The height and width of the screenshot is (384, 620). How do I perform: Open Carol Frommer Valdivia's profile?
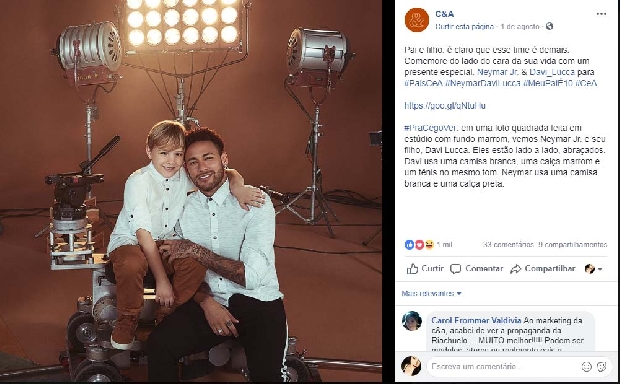(x=476, y=320)
